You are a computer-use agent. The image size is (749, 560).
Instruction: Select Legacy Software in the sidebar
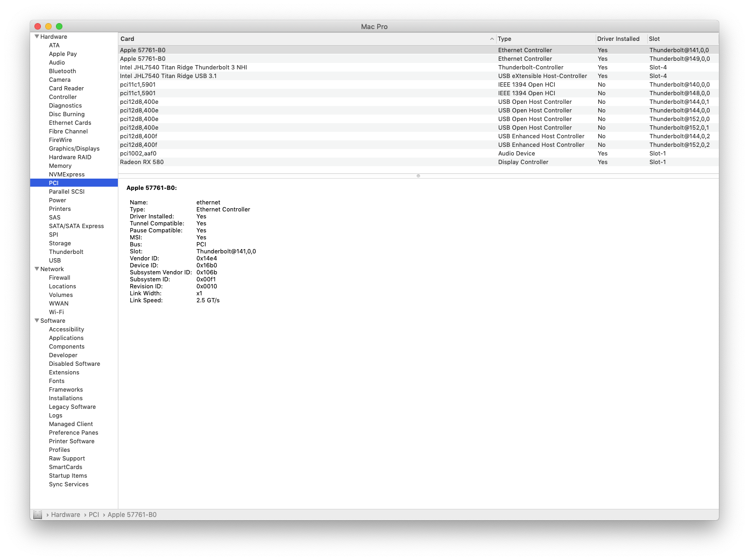click(72, 407)
